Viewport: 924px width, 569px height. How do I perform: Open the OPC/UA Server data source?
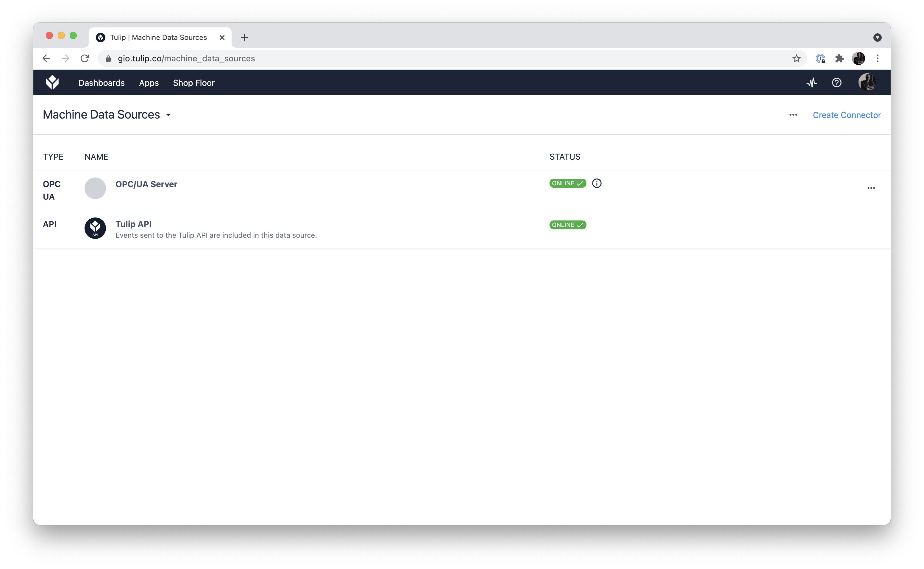tap(146, 184)
